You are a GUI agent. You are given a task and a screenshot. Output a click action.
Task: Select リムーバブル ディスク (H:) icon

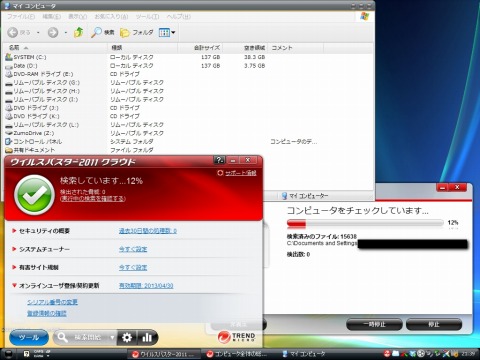click(x=9, y=91)
